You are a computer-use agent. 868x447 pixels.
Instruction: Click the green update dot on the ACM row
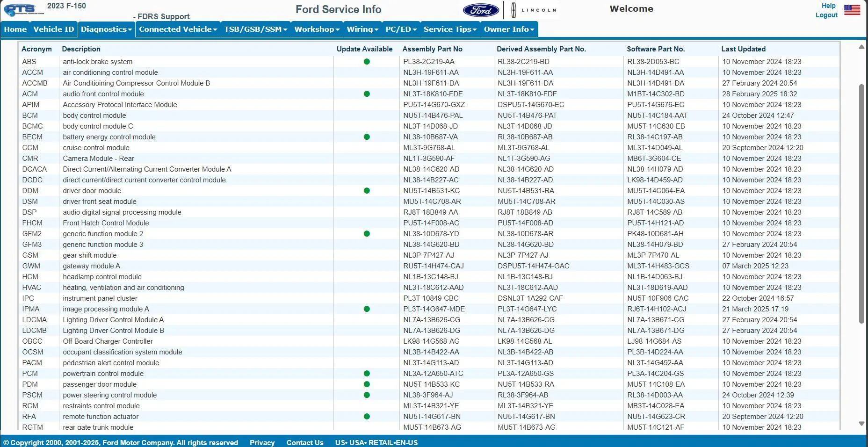[367, 94]
